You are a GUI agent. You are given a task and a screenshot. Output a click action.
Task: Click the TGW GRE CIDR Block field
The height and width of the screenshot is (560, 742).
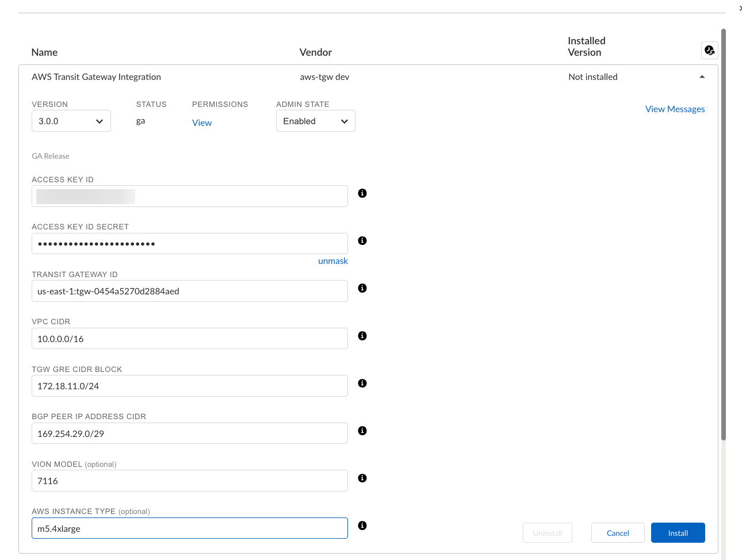[x=190, y=386]
